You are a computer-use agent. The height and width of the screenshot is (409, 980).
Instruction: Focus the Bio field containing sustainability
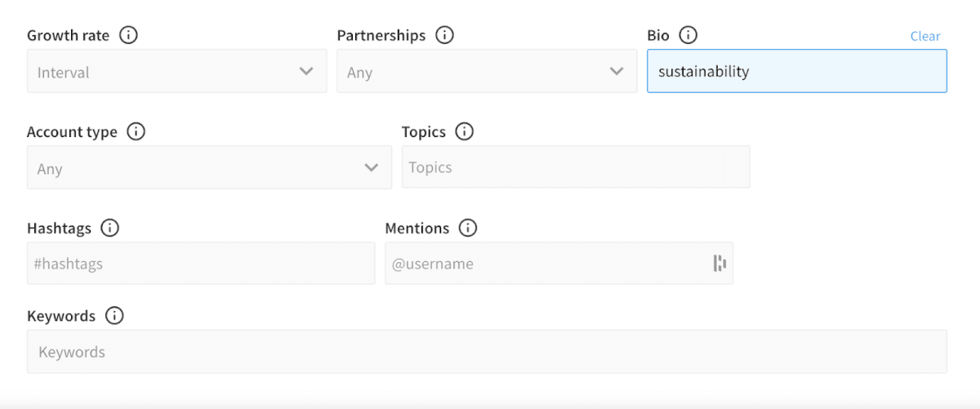pos(796,71)
